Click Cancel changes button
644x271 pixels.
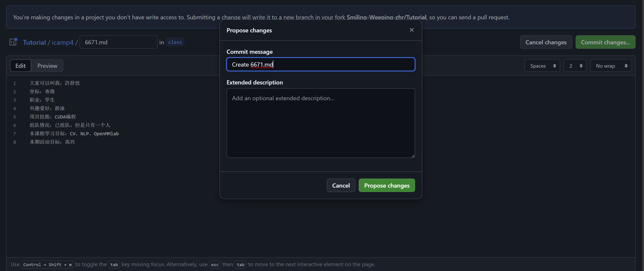(546, 42)
